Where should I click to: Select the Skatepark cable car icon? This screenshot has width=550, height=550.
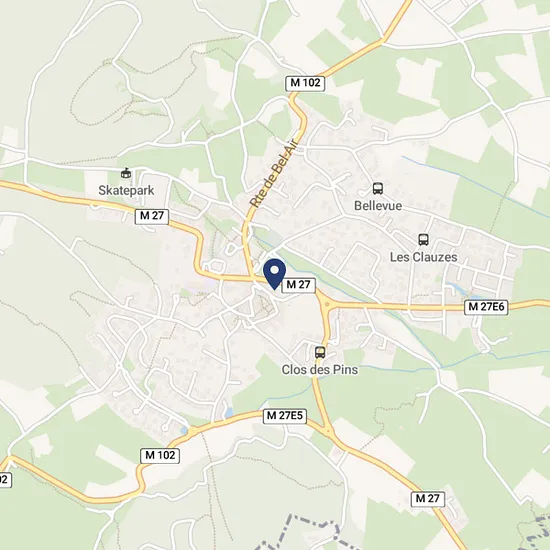pyautogui.click(x=126, y=173)
